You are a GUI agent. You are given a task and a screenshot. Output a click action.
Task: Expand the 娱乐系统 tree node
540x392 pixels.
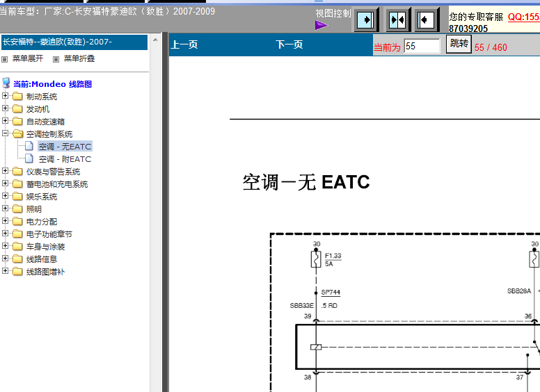coord(5,196)
